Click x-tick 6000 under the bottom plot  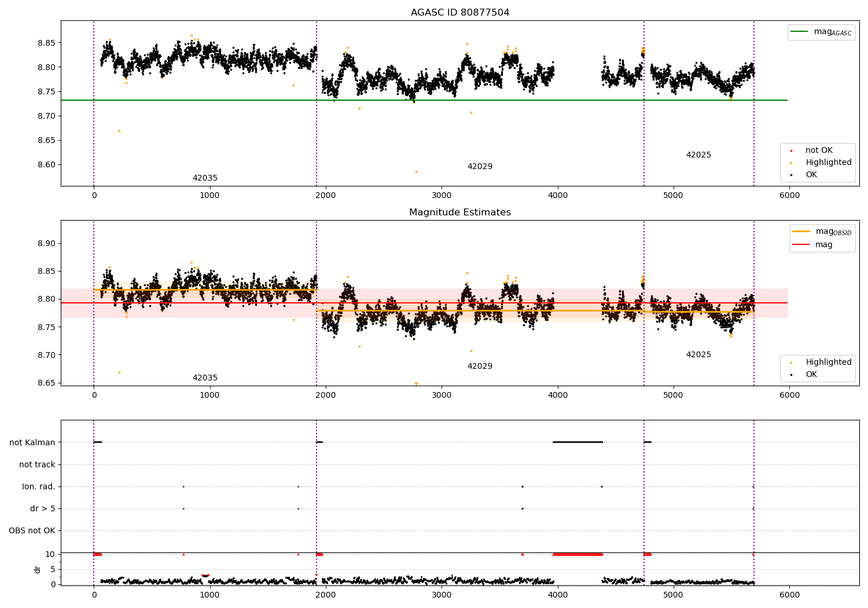point(789,595)
